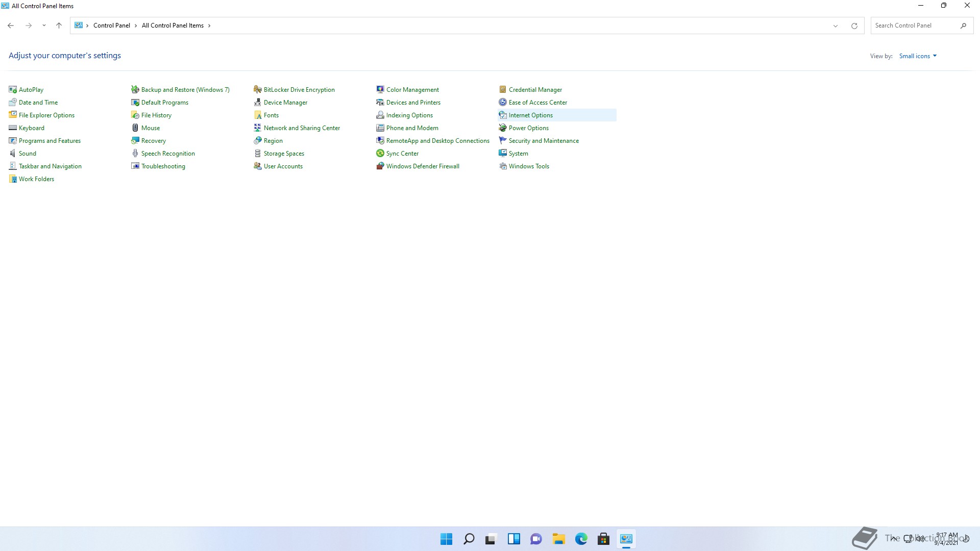Viewport: 980px width, 551px height.
Task: Expand chevron after All Control Panel Items
Action: 209,26
